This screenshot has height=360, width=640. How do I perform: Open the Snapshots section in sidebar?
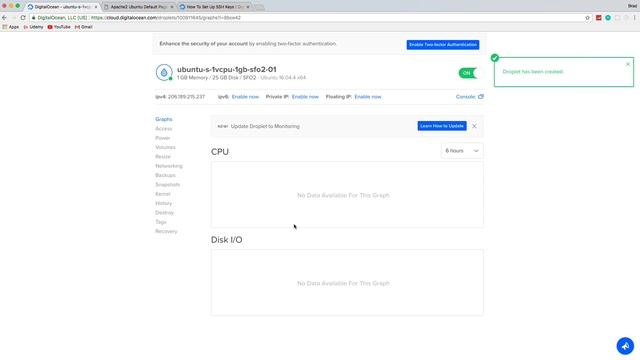(x=167, y=185)
